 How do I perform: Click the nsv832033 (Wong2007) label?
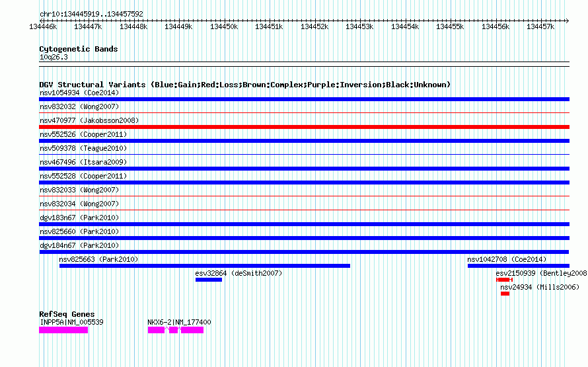[x=79, y=190]
